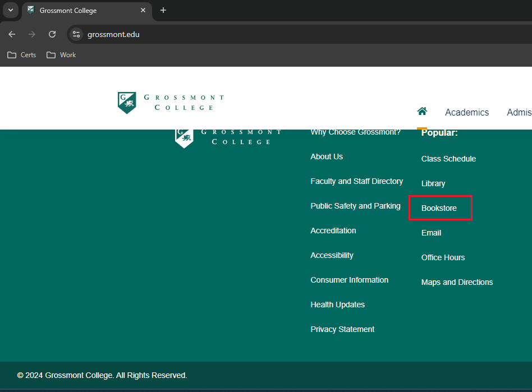
Task: Open a new browser tab with plus icon
Action: coord(163,10)
